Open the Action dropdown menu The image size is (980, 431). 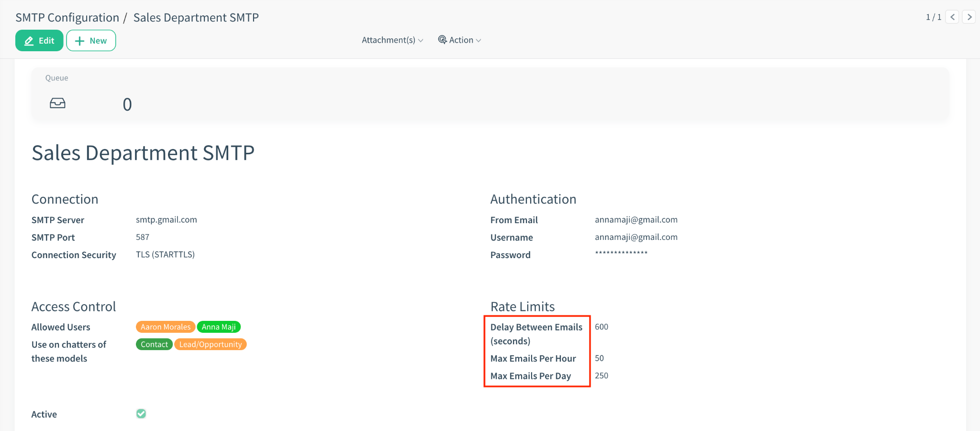(x=460, y=40)
